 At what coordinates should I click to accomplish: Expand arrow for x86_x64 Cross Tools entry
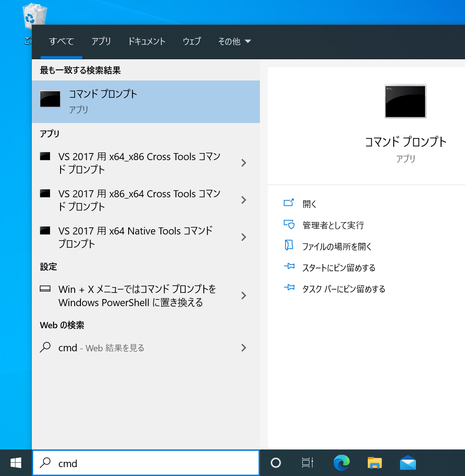pyautogui.click(x=244, y=200)
